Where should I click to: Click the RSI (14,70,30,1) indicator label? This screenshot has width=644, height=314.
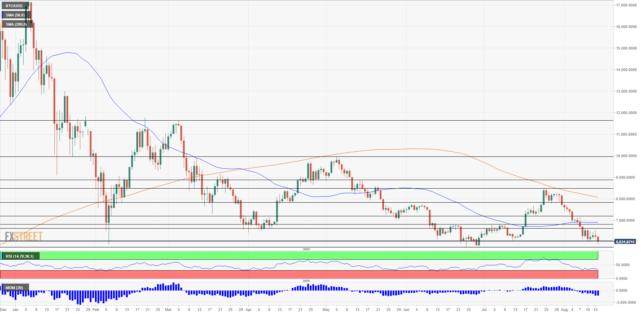coord(20,256)
